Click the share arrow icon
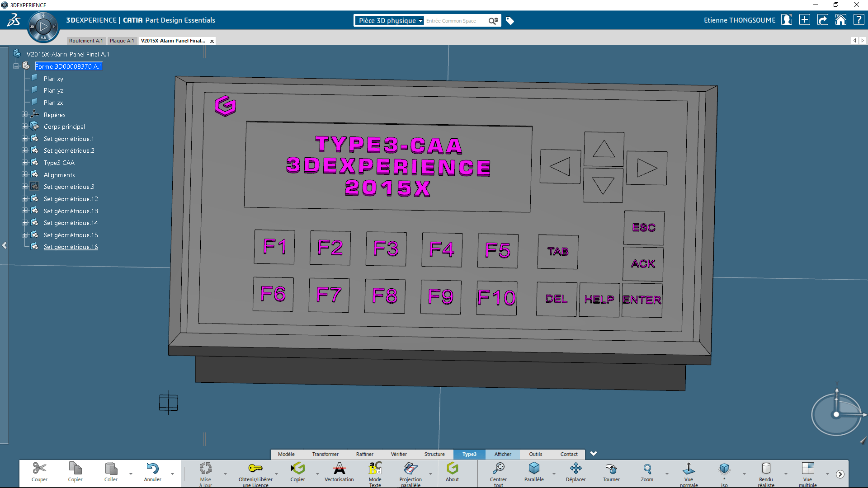This screenshot has height=488, width=868. coord(823,20)
